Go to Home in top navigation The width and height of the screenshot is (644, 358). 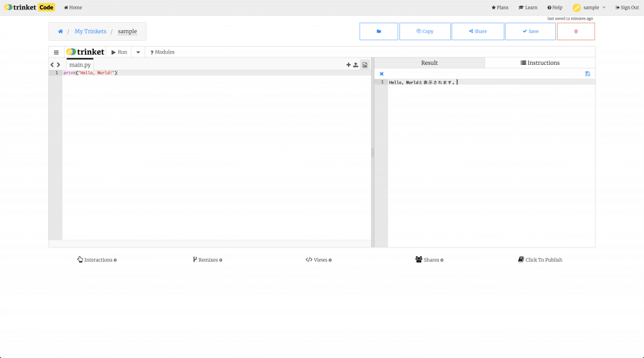tap(73, 8)
